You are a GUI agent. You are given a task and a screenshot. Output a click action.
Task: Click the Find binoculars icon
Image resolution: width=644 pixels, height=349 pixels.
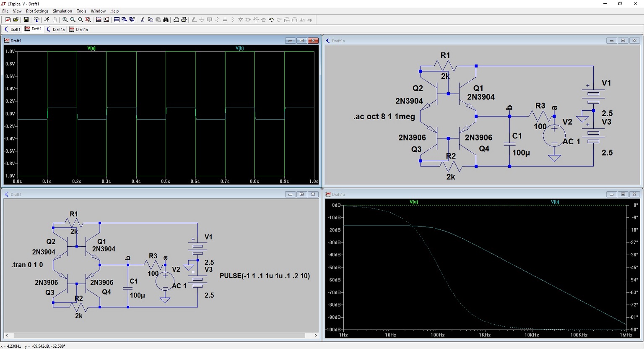[166, 20]
